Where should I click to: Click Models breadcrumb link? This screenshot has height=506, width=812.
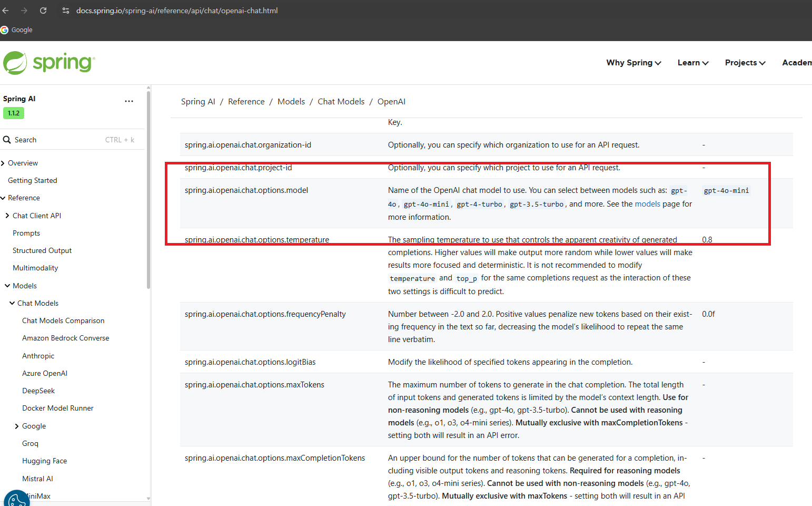[291, 102]
